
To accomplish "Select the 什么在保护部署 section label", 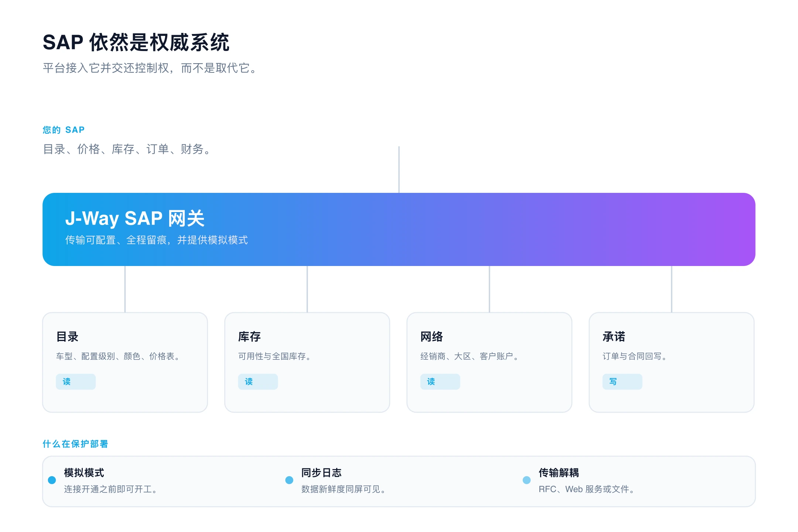I will coord(75,444).
